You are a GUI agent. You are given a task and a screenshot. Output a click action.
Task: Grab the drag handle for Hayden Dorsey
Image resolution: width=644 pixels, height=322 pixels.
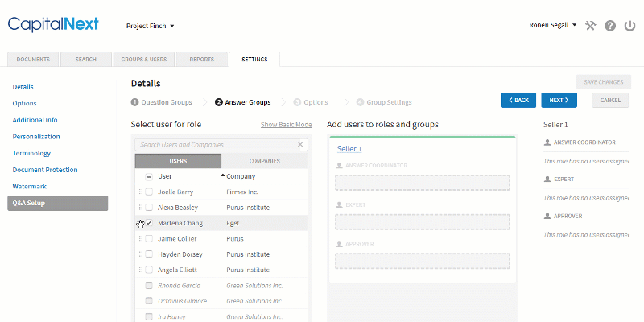tap(141, 254)
